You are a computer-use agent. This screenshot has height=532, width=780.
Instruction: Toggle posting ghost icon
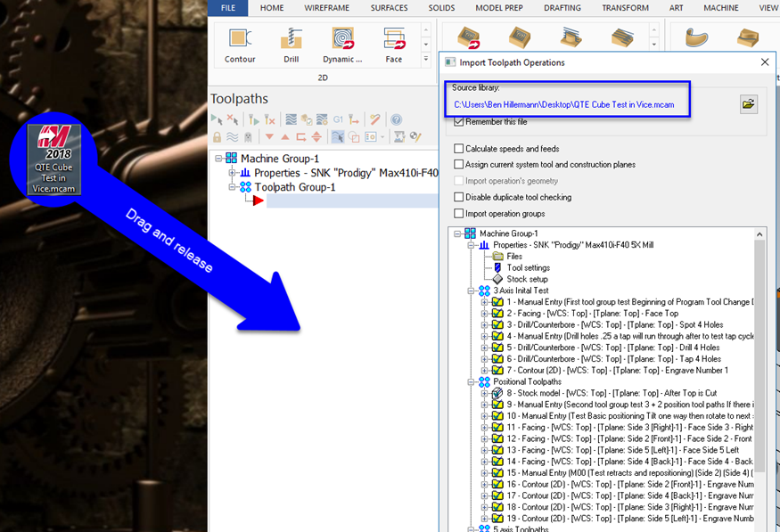(248, 136)
